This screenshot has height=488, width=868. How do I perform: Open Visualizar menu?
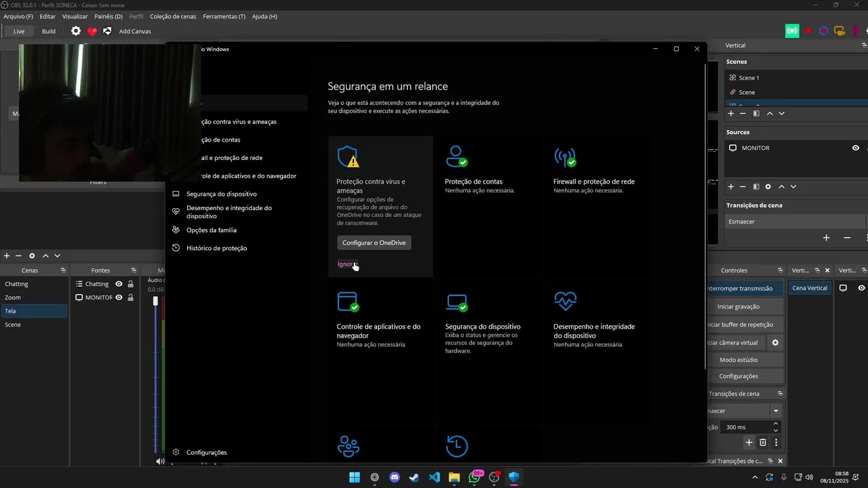(x=75, y=16)
